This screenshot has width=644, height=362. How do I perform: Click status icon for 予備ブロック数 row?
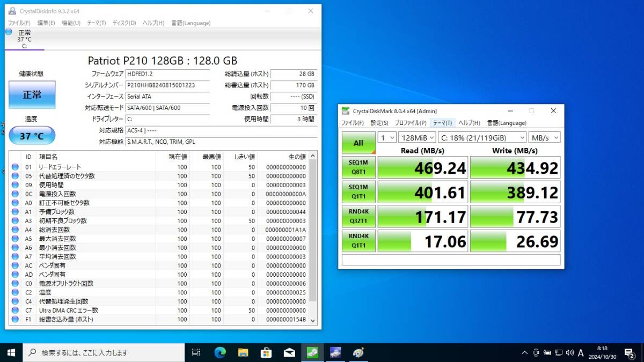pos(15,212)
